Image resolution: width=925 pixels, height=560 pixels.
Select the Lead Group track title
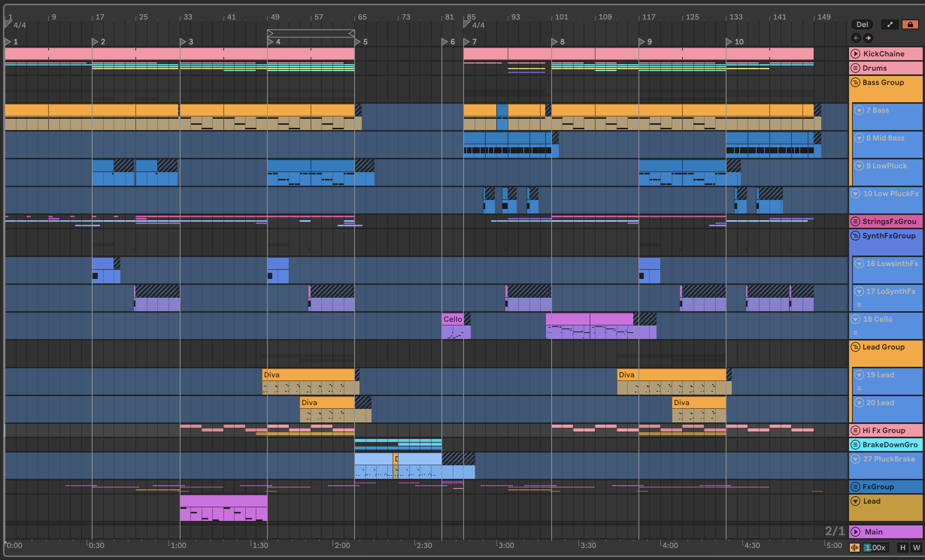(883, 347)
